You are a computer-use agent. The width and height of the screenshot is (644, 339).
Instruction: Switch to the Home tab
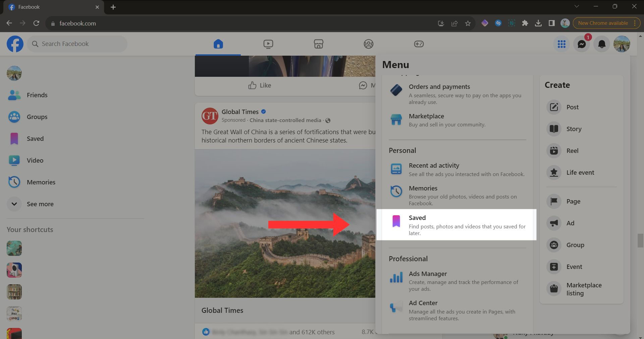point(218,44)
